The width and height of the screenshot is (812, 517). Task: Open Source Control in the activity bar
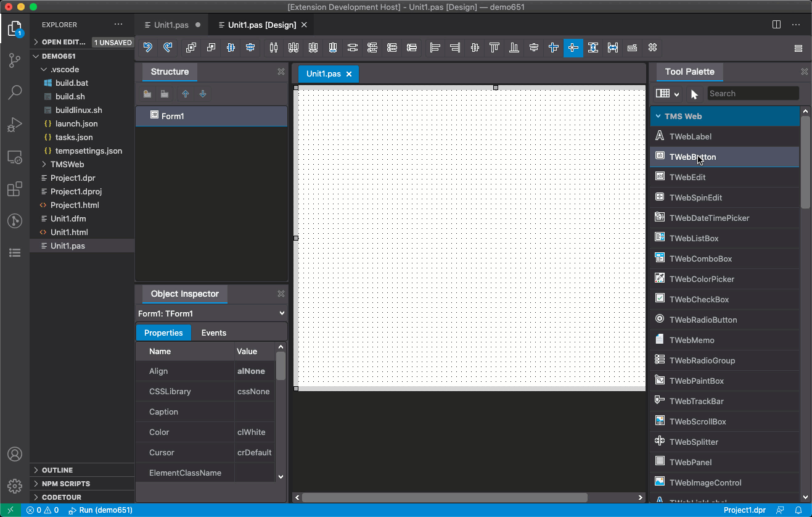pos(15,60)
